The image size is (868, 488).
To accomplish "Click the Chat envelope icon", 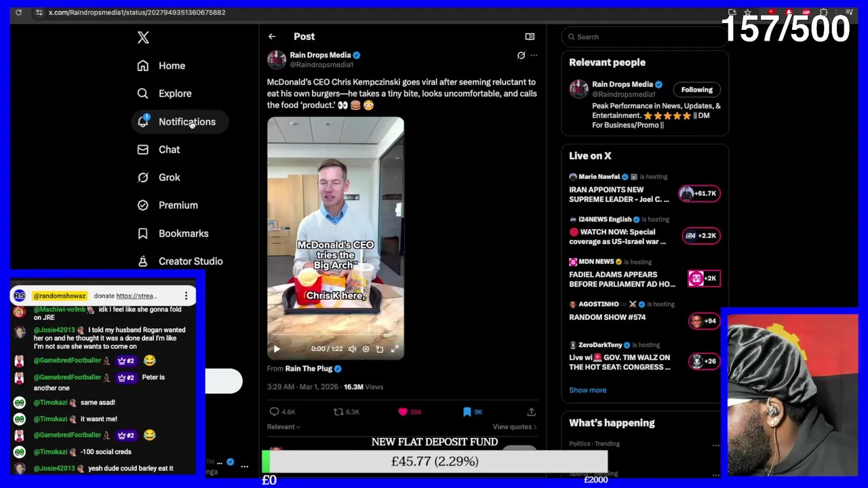I will 142,150.
